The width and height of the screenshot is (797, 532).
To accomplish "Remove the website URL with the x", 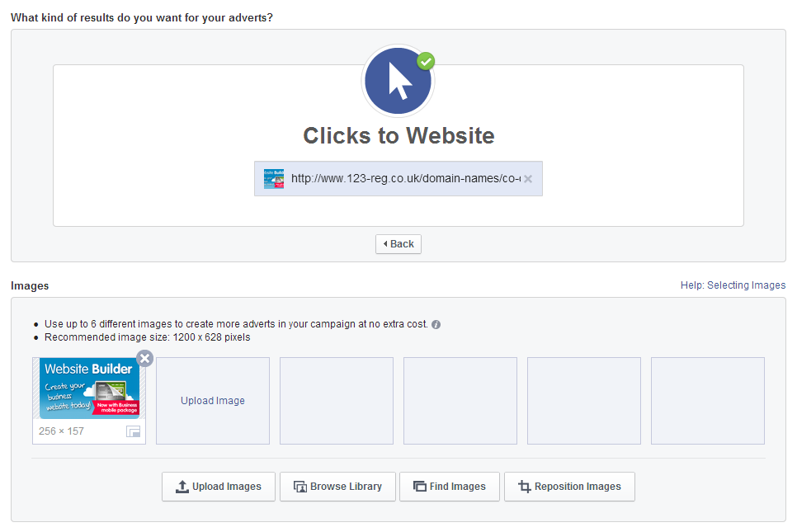I will coord(528,179).
